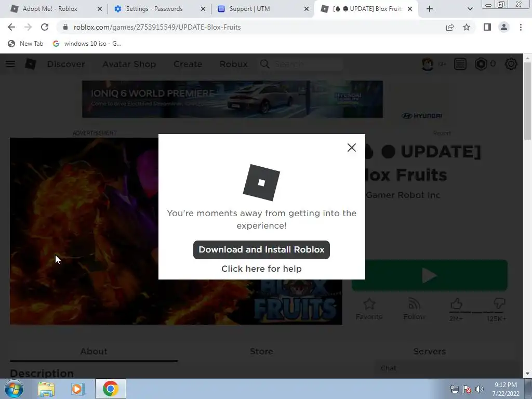The width and height of the screenshot is (532, 399).
Task: Launch Windows Media Player from taskbar
Action: pos(78,389)
